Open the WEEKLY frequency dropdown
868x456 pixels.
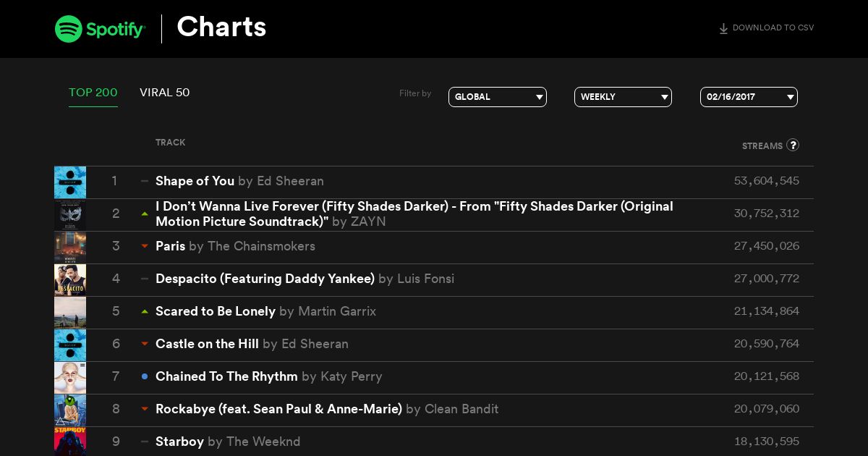point(623,97)
